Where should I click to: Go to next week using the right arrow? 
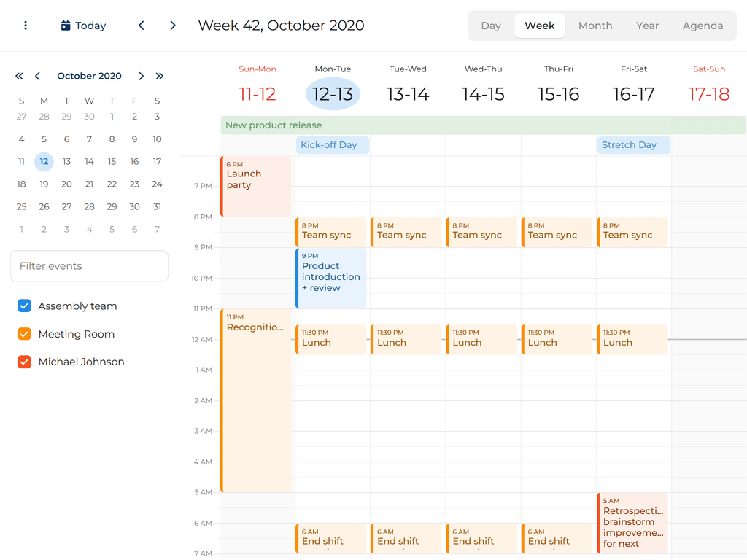[173, 26]
